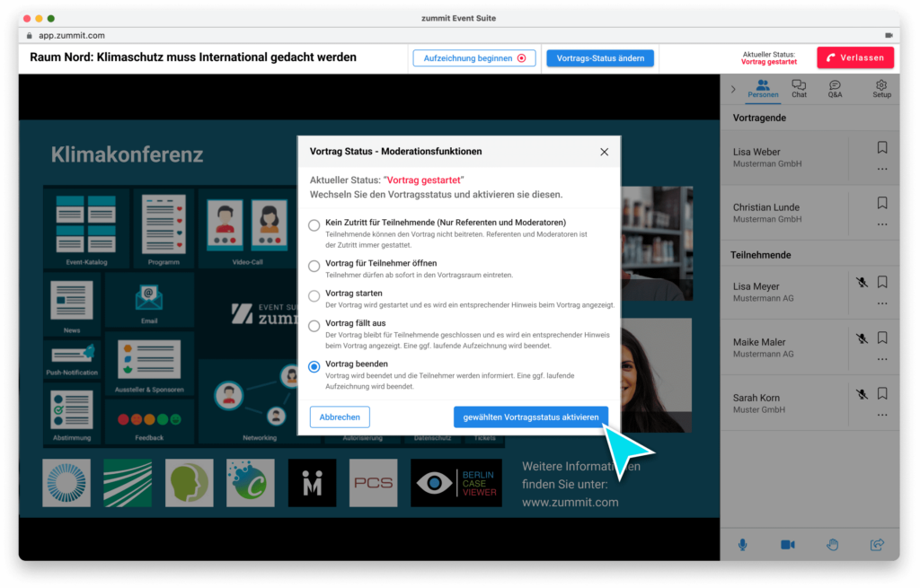Click muted mic icon for Lisa Meyer
This screenshot has height=588, width=920.
pos(862,282)
